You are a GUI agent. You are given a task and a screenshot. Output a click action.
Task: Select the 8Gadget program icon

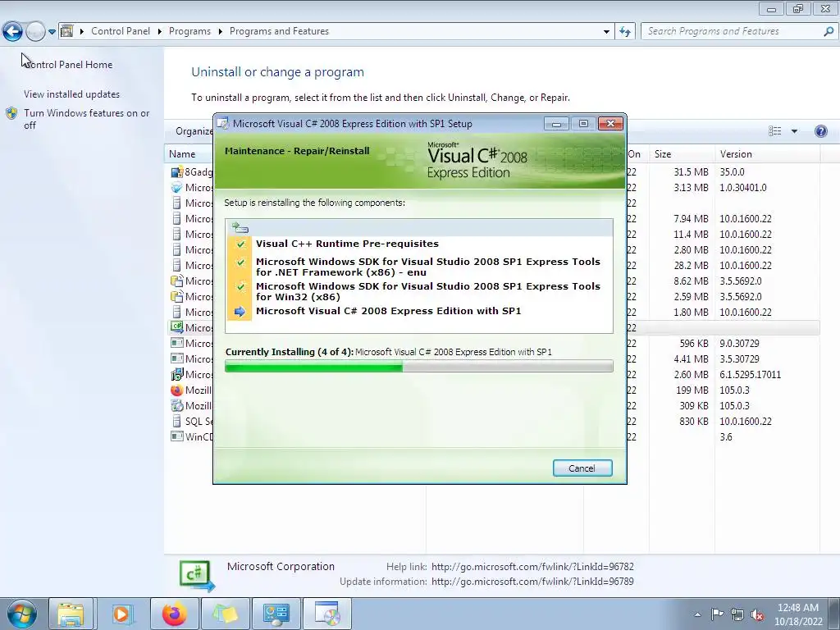(x=177, y=172)
